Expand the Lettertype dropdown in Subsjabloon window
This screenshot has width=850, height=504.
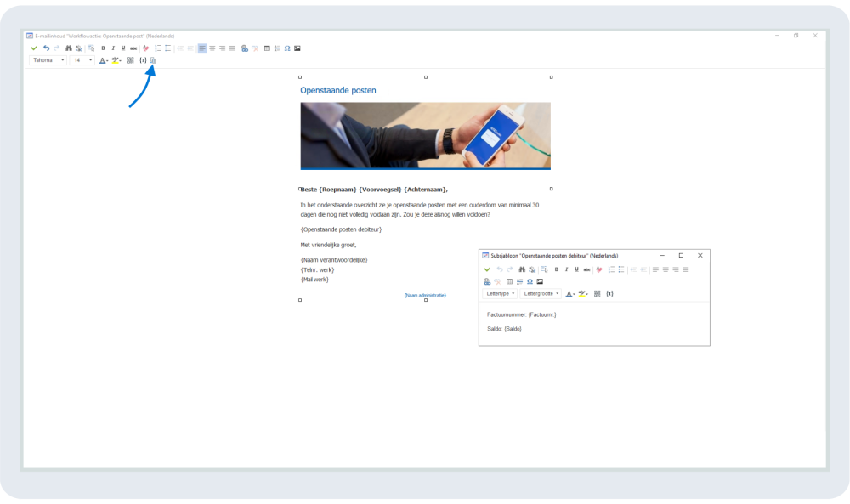[x=500, y=294]
